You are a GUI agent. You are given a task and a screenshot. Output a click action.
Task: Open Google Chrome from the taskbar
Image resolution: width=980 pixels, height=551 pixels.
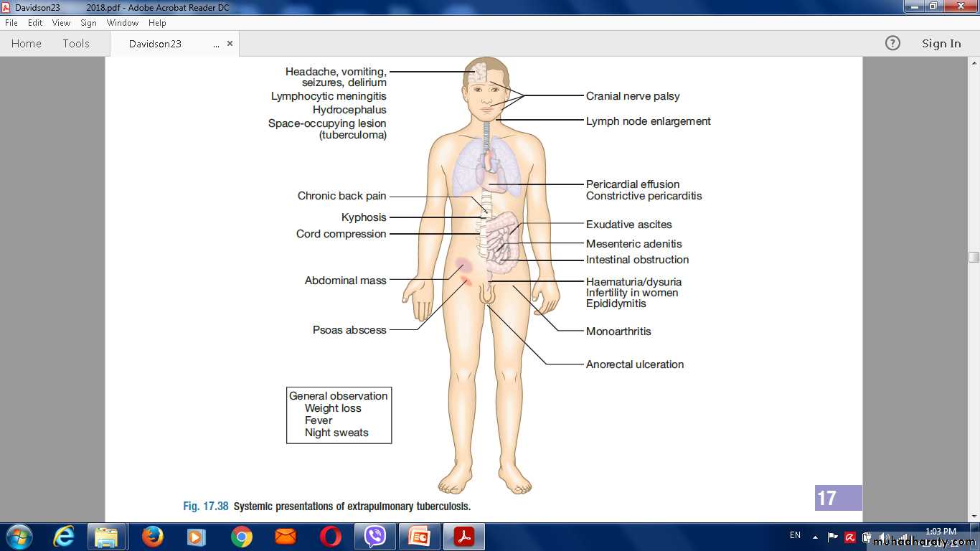click(x=241, y=537)
